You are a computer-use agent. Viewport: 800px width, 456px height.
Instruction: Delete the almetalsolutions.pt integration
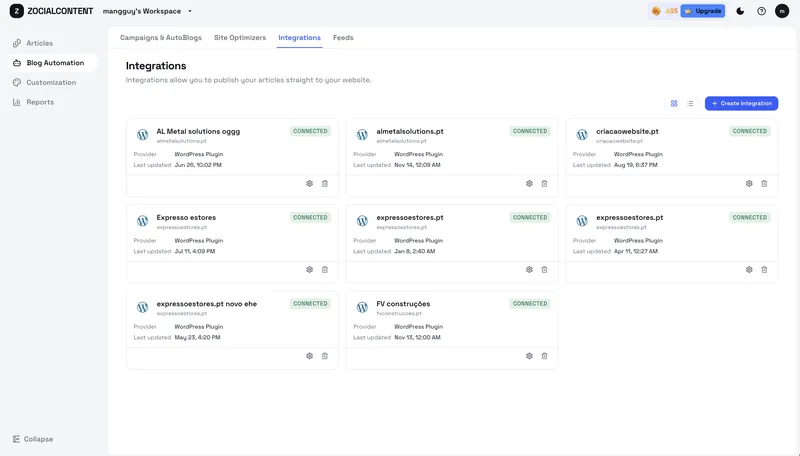pos(544,184)
